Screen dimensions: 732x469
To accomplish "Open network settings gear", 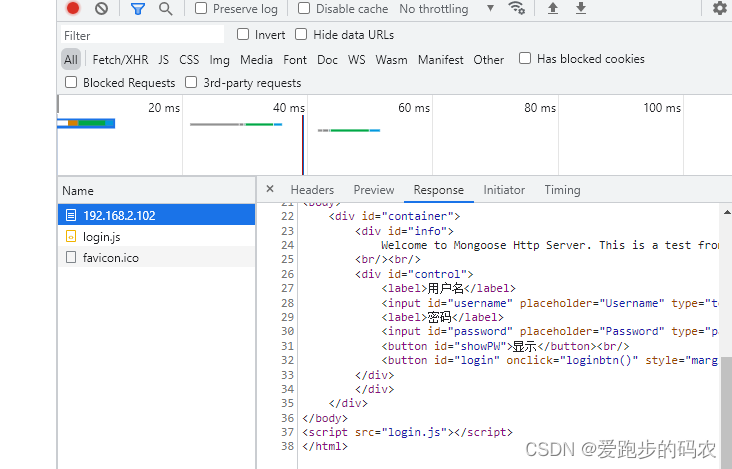I will (x=719, y=8).
